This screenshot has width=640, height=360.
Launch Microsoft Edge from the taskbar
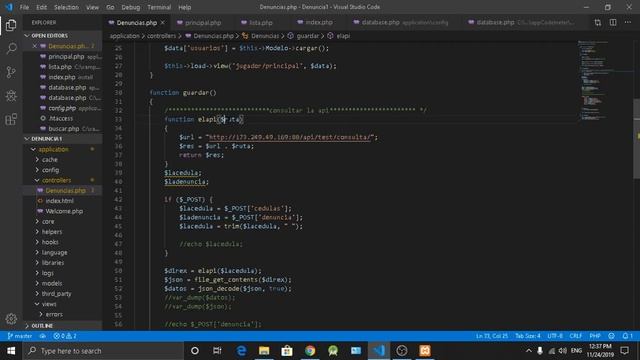tap(241, 351)
